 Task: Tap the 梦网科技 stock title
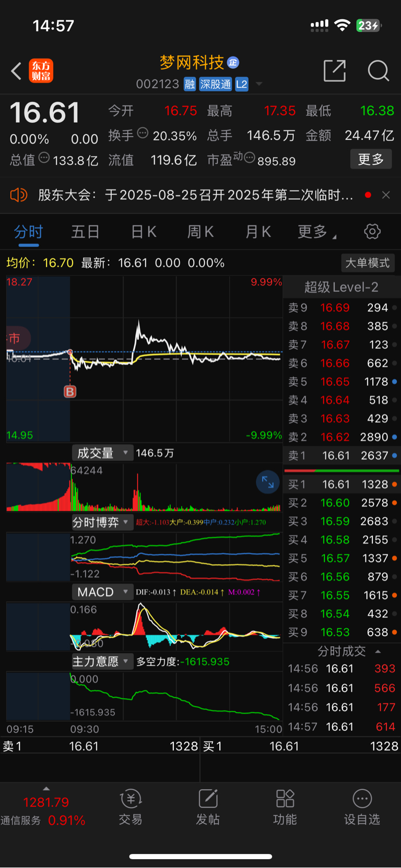pyautogui.click(x=192, y=63)
